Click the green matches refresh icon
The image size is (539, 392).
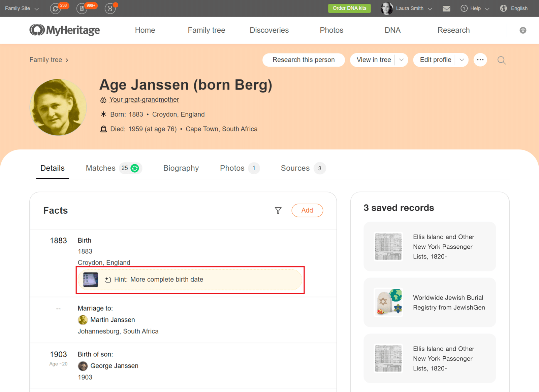[x=135, y=168]
